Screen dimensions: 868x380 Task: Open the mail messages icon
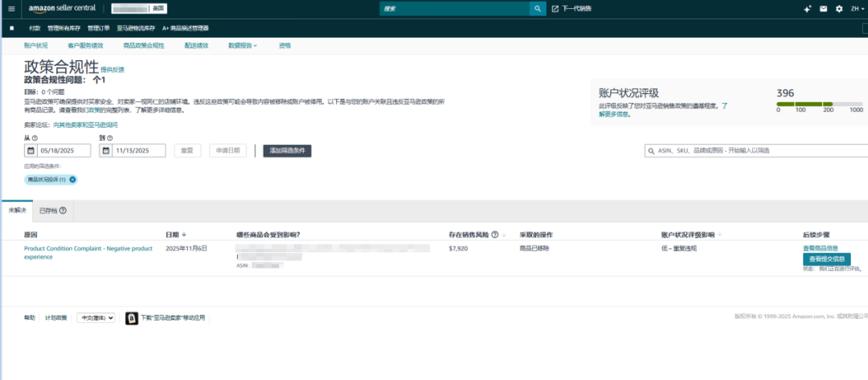823,9
